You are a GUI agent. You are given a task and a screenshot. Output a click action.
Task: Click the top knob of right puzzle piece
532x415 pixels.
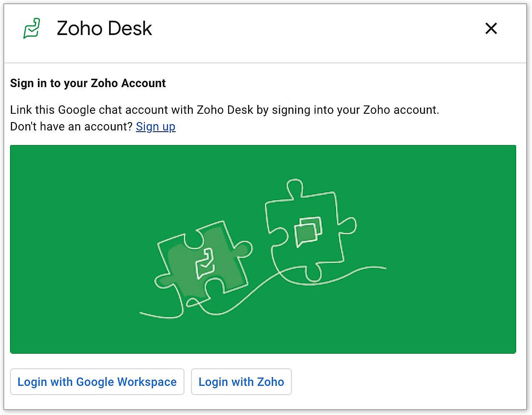click(294, 187)
